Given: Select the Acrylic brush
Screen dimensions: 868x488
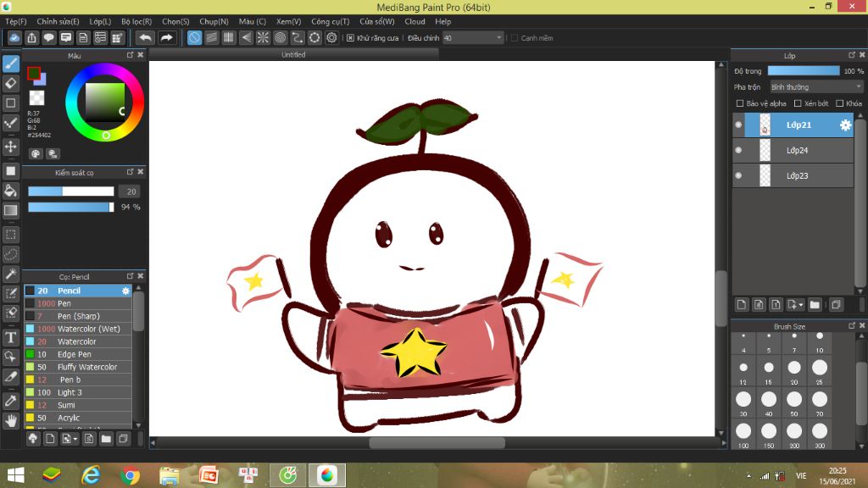Looking at the screenshot, I should [x=78, y=418].
